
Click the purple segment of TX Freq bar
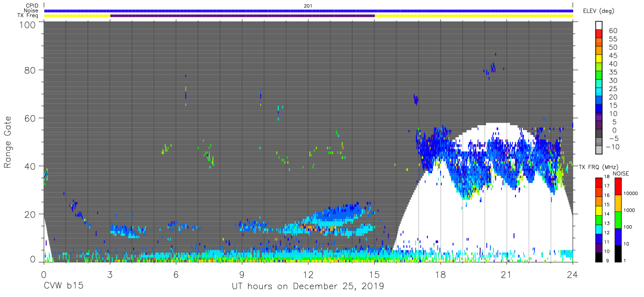pyautogui.click(x=242, y=16)
